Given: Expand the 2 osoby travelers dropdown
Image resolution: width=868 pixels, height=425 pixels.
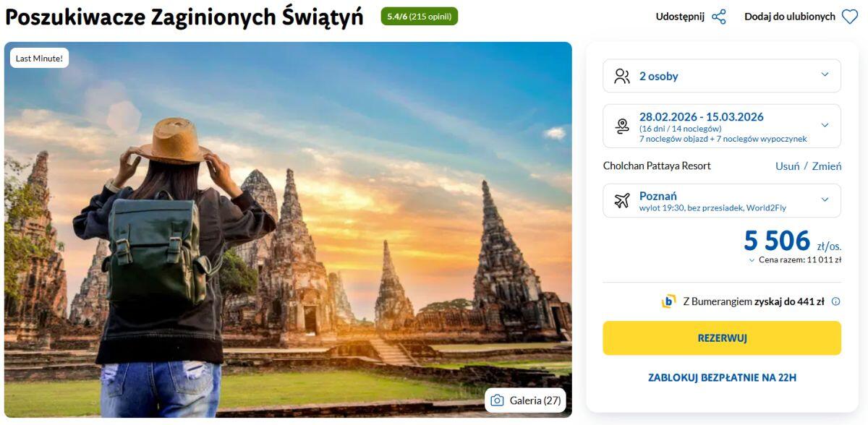Looking at the screenshot, I should 825,75.
